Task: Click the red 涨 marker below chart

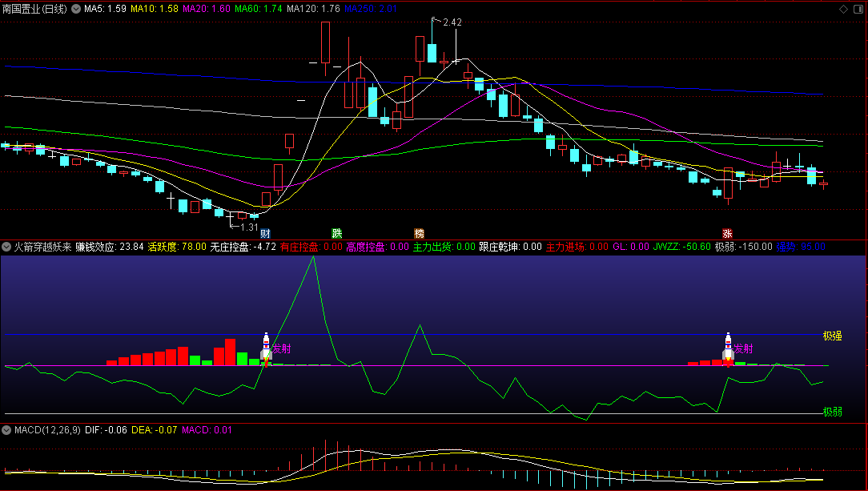Action: [727, 234]
